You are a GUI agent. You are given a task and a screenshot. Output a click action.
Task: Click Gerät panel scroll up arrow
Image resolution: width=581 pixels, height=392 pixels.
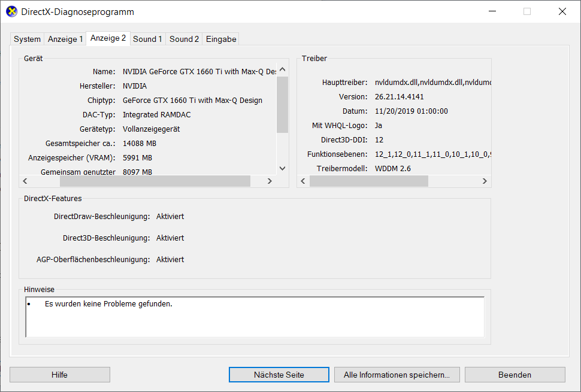(282, 69)
